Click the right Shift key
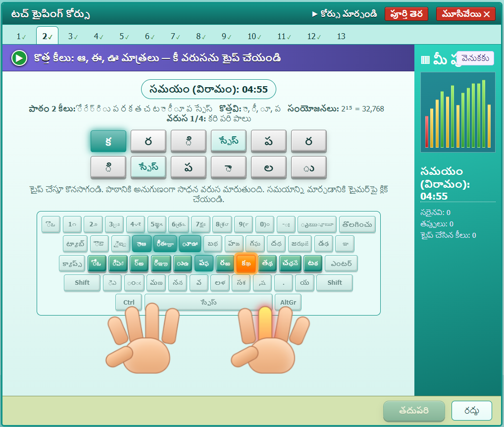Screen dimensions: 504x427 point(335,283)
